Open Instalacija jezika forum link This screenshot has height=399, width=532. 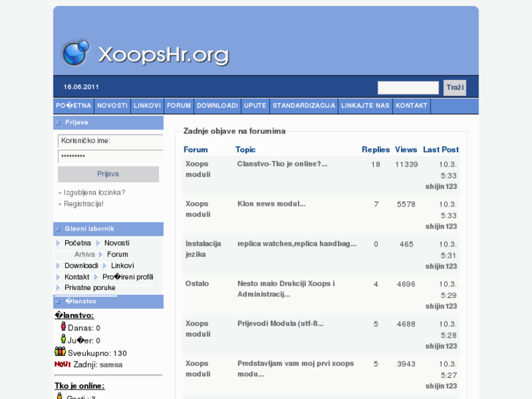(x=203, y=249)
